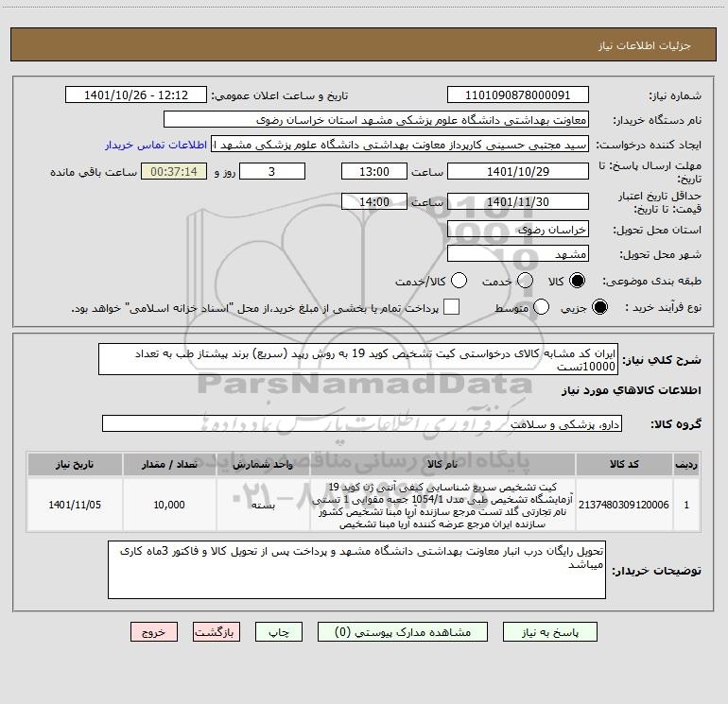Click the پاسخ به نیاز button
Viewport: 728px width, 704px height.
point(550,632)
